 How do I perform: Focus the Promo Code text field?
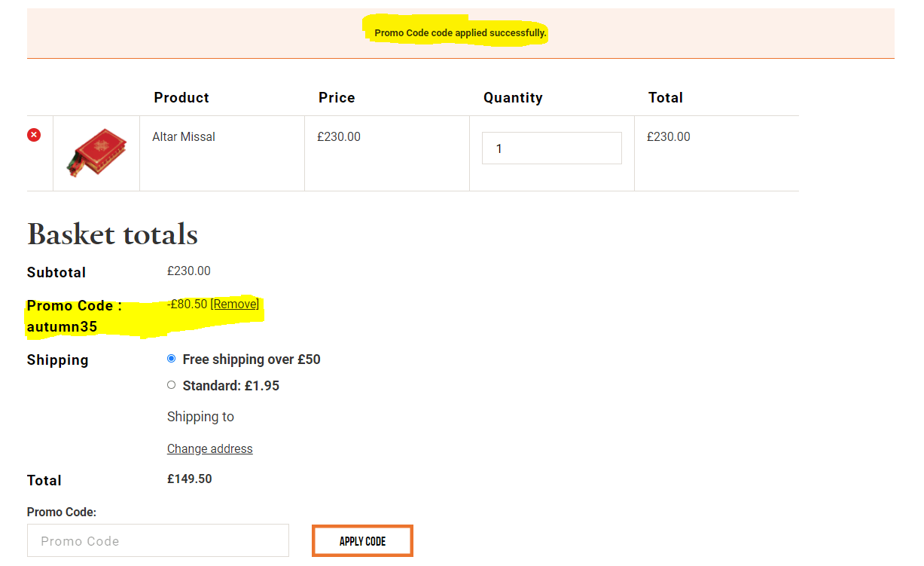point(157,540)
